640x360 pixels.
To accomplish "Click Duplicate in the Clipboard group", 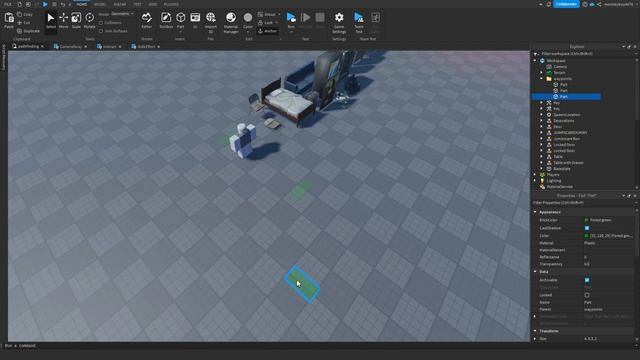I will click(29, 31).
